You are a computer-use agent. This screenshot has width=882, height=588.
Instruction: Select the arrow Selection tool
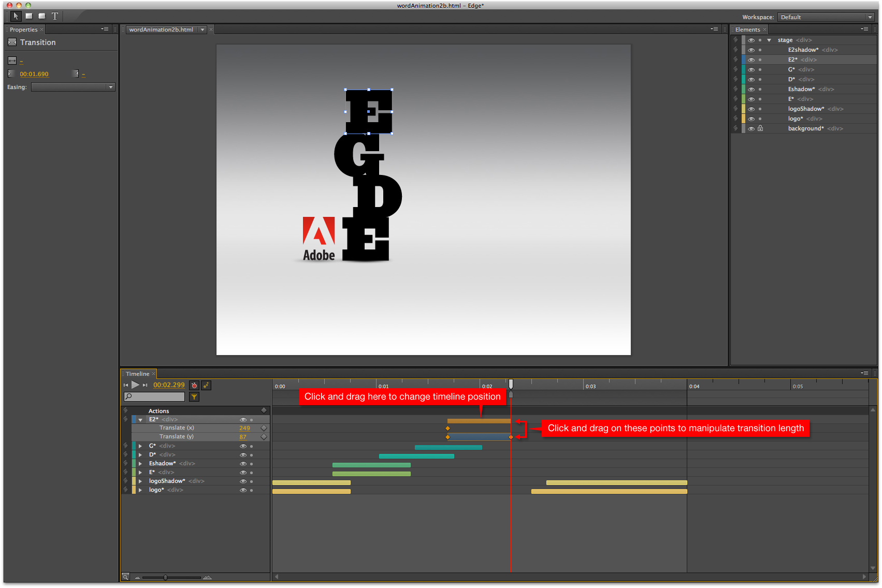16,17
